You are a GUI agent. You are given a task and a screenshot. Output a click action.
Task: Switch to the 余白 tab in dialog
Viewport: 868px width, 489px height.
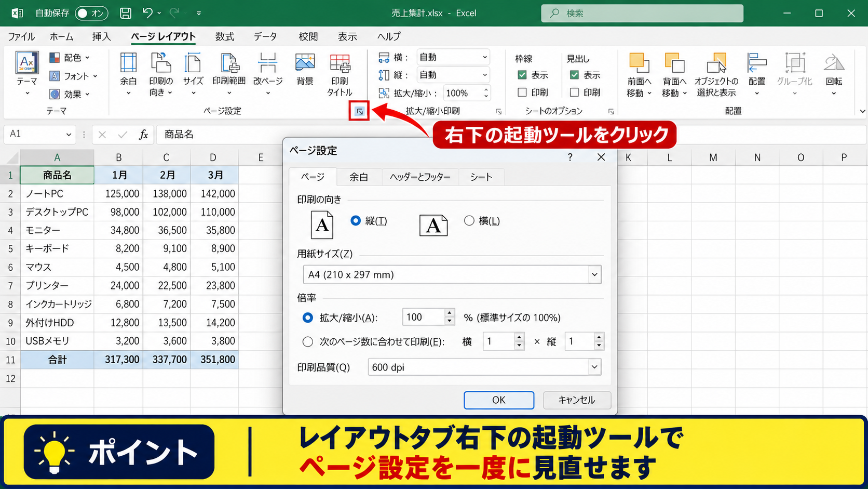pyautogui.click(x=359, y=177)
